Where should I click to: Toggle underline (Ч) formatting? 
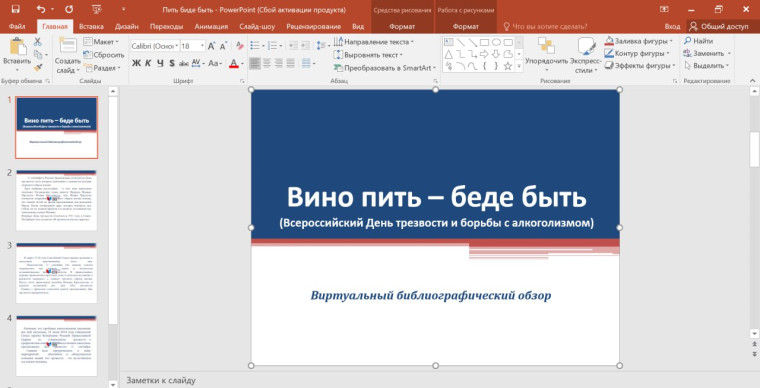[160, 63]
